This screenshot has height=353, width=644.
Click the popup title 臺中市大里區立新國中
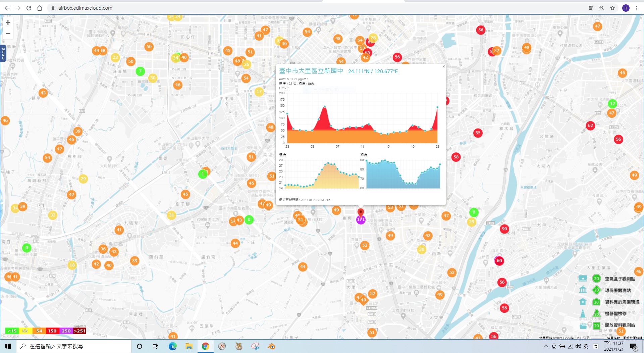pos(311,71)
